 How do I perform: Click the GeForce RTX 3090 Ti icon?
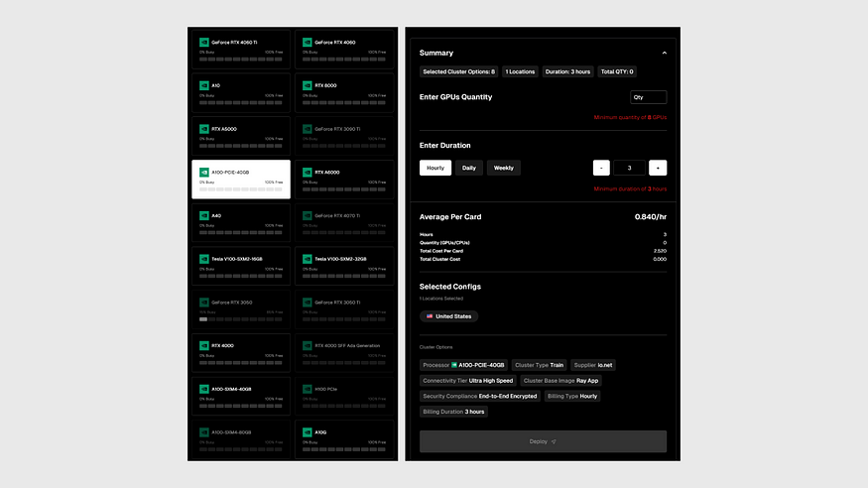tap(308, 129)
